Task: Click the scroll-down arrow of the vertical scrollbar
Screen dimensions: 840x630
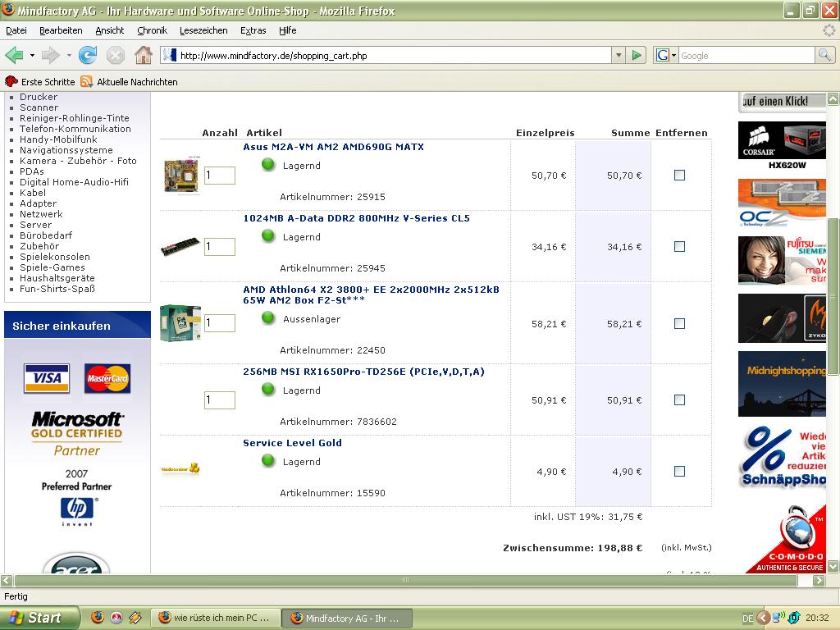Action: [x=833, y=566]
